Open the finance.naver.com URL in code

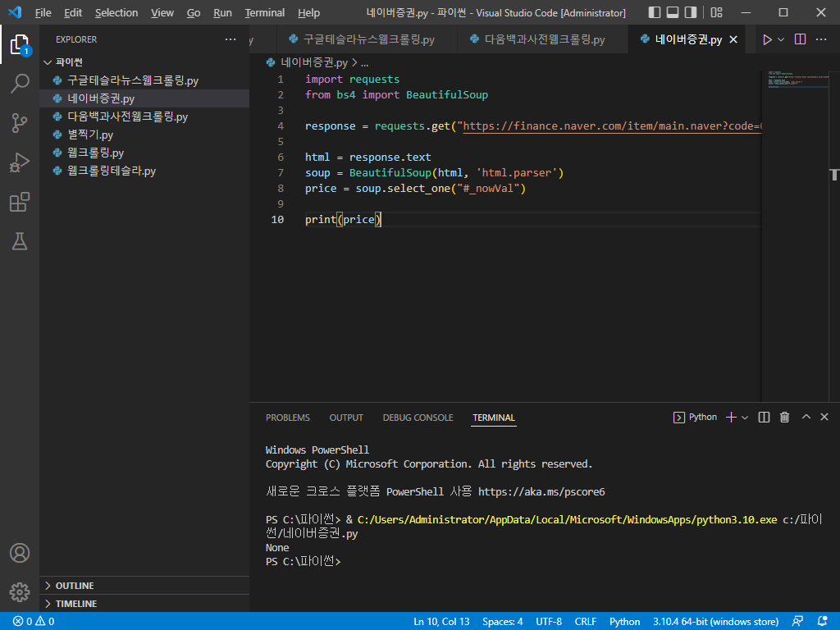[x=612, y=126]
